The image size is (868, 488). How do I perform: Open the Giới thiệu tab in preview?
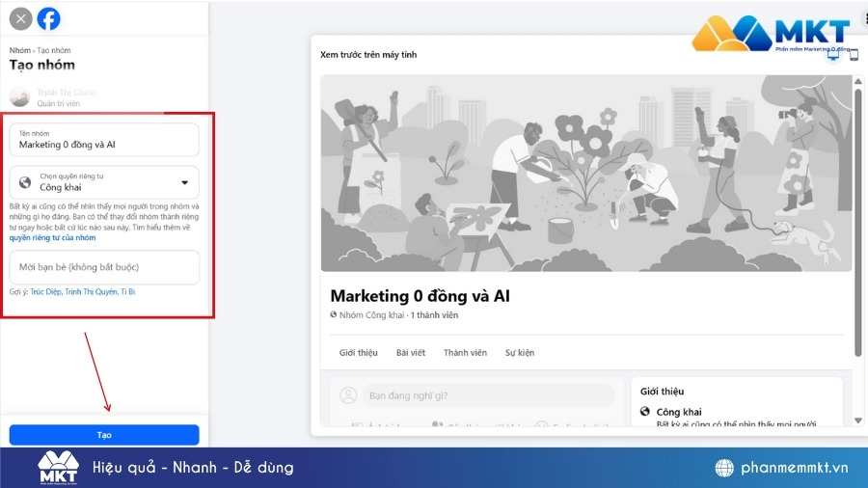point(358,352)
